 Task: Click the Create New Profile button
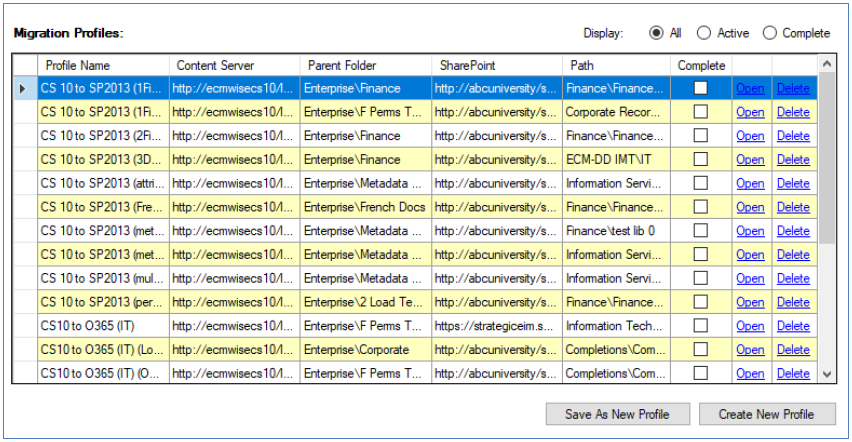(x=765, y=414)
